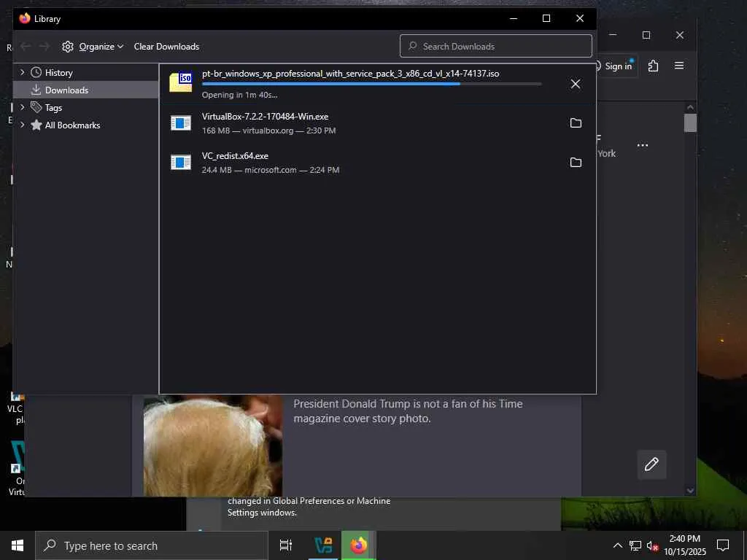Screen dimensions: 747x560
Task: Click the ISO download progress bar
Action: (371, 84)
